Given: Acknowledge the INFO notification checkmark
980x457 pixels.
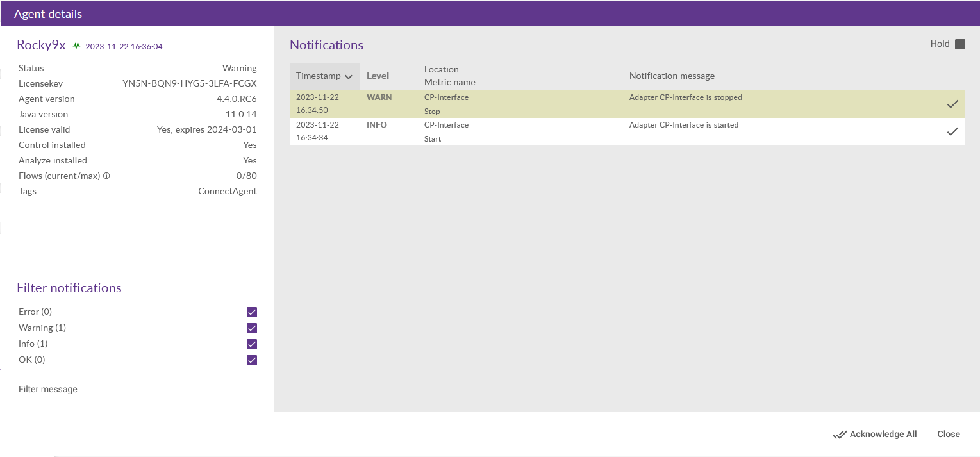Looking at the screenshot, I should 952,132.
